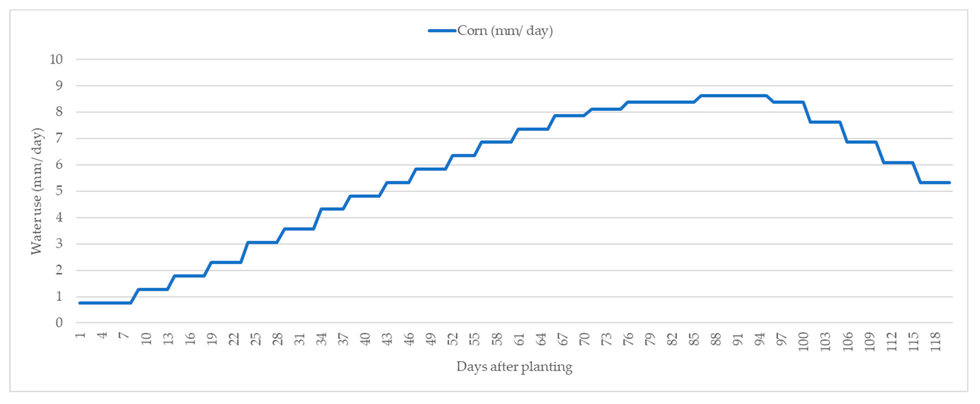Click the "Corn (mm/ day)" legend label
Viewport: 980px width, 404px height.
505,31
